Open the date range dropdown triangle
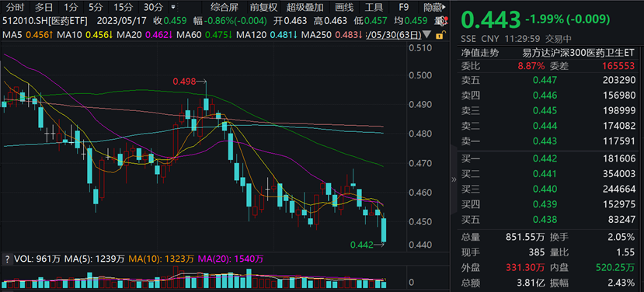This screenshot has height=292, width=644. click(x=426, y=34)
